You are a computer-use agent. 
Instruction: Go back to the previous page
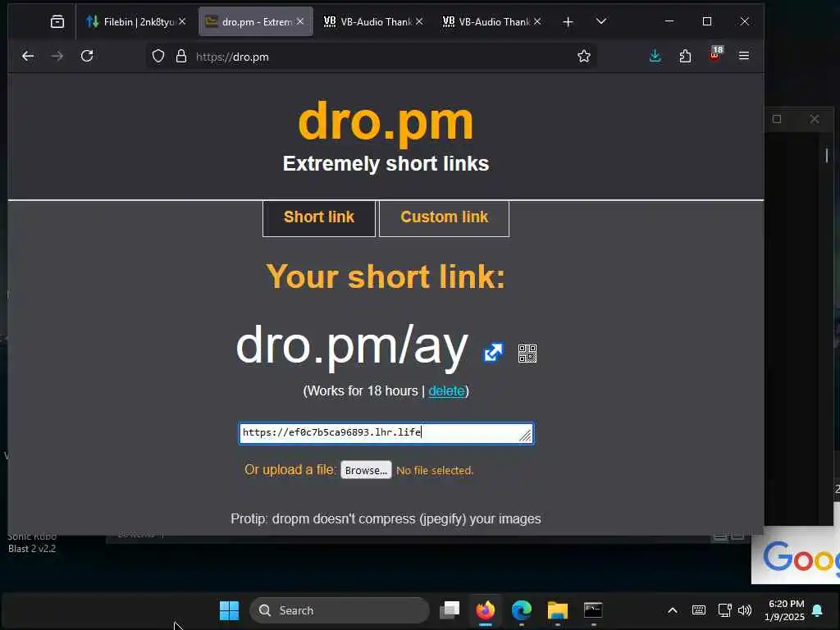(x=28, y=56)
